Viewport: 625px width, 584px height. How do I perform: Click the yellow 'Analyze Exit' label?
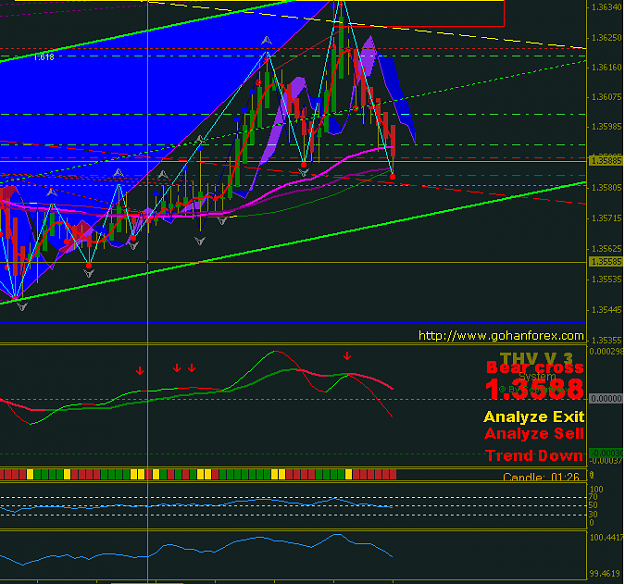coord(534,417)
